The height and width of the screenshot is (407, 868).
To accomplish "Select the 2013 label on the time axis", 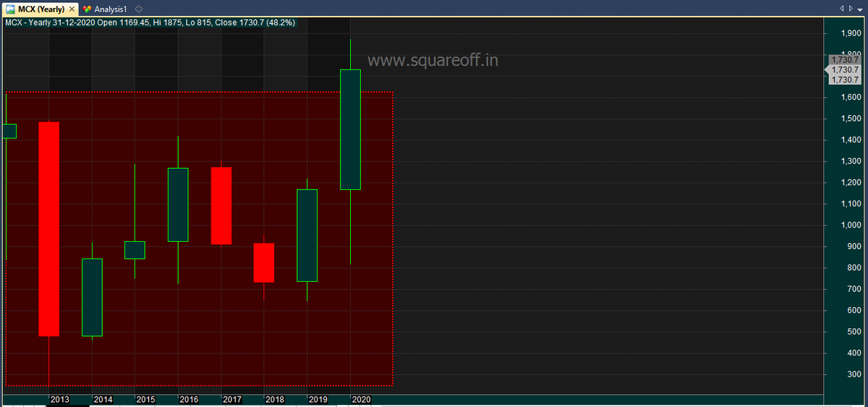I will click(x=59, y=400).
